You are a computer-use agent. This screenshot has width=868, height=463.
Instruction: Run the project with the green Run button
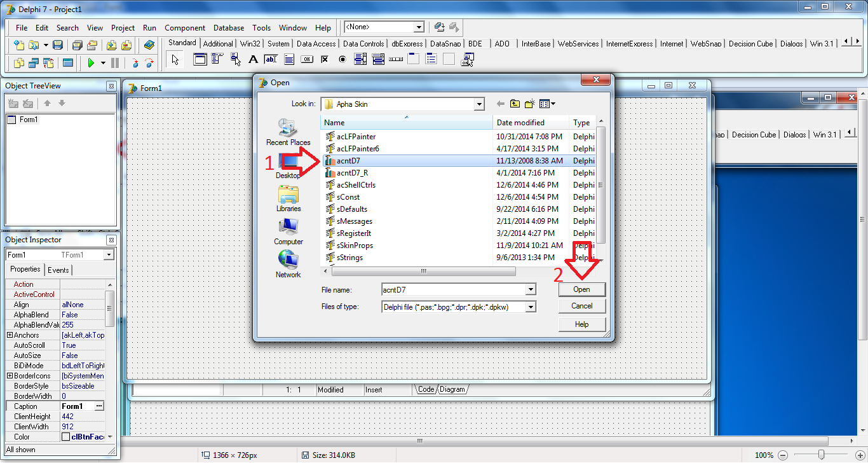pyautogui.click(x=92, y=63)
